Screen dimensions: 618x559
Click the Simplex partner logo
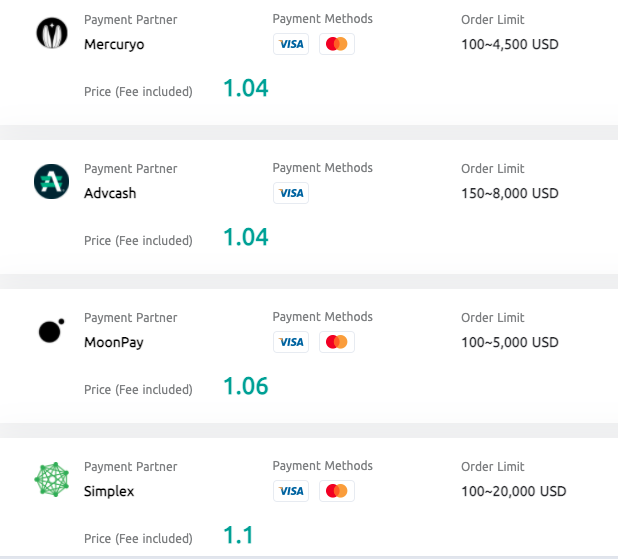[50, 480]
